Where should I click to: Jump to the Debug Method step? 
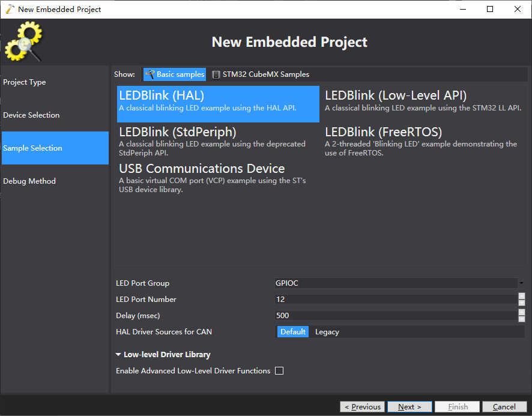click(29, 181)
